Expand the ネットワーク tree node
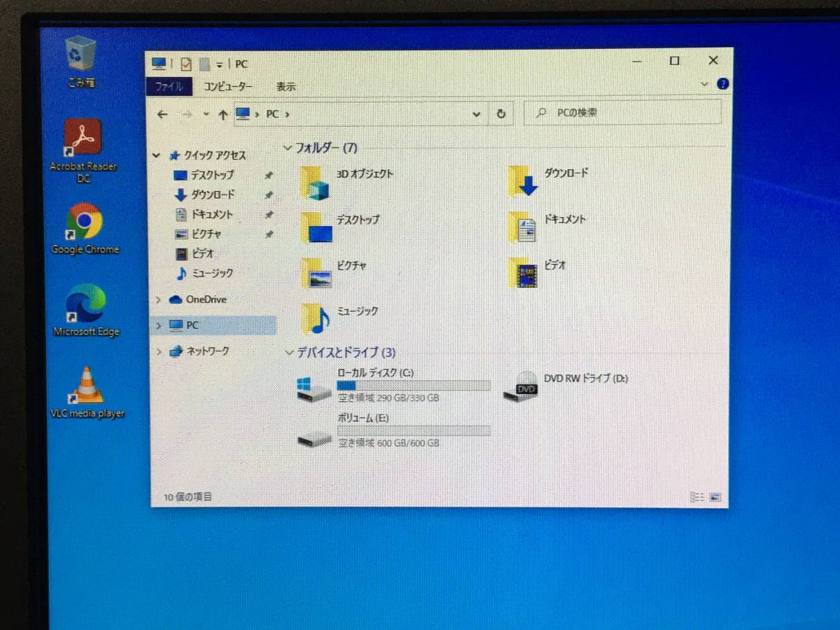 point(160,351)
